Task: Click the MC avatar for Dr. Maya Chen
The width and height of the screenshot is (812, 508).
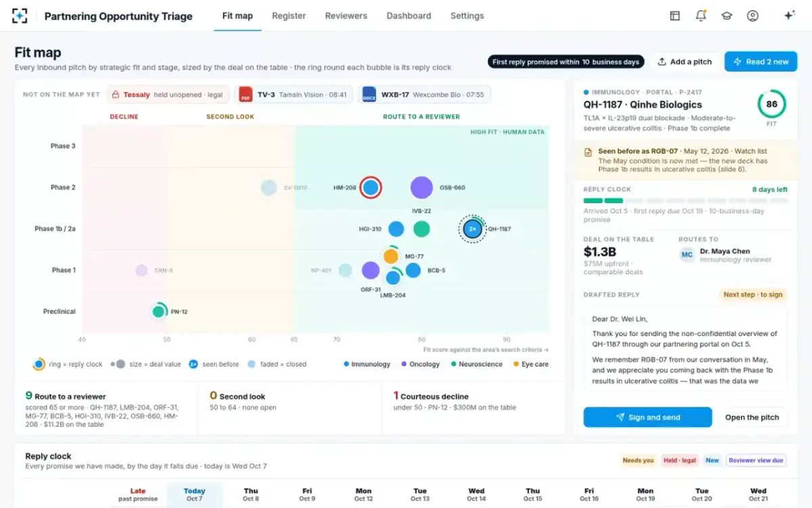Action: point(687,255)
